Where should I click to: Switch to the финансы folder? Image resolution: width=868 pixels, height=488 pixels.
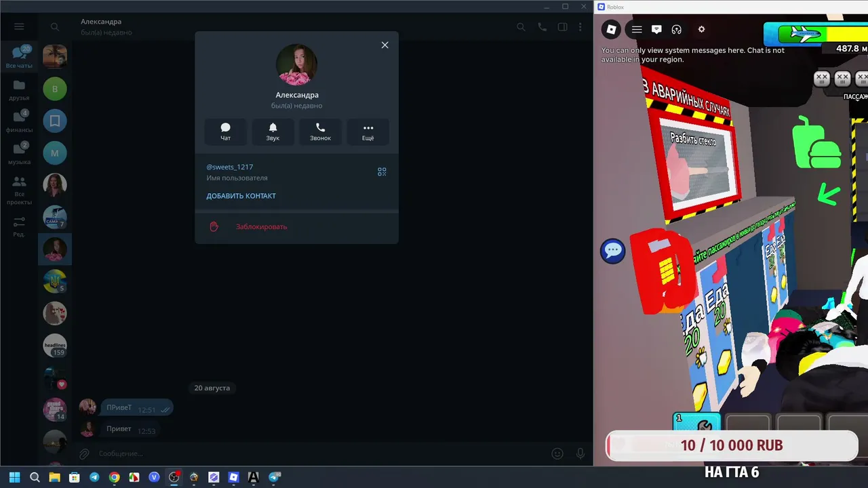pos(19,121)
